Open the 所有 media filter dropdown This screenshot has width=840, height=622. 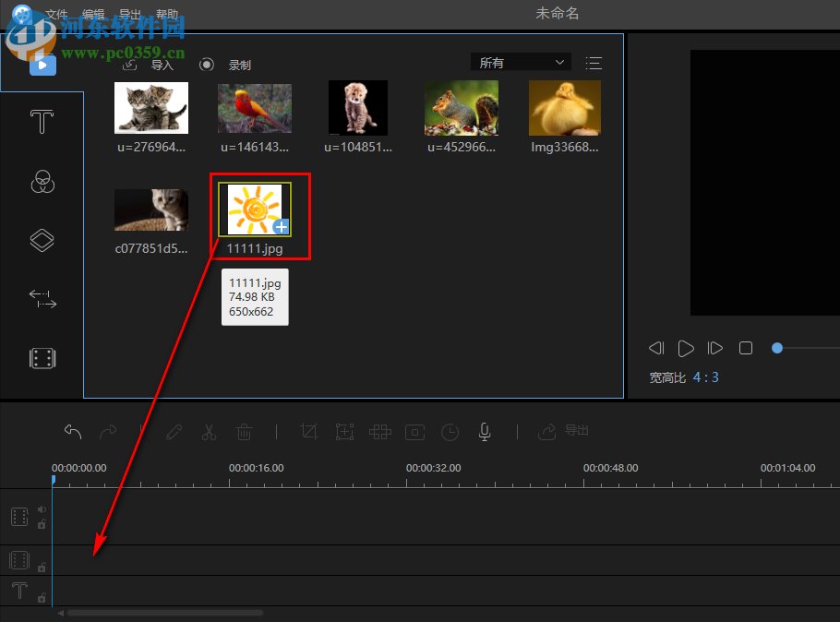click(520, 61)
